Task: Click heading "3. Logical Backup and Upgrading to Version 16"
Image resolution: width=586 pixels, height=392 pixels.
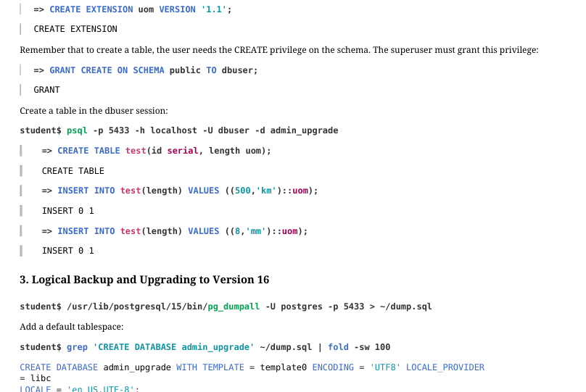Action: [144, 280]
